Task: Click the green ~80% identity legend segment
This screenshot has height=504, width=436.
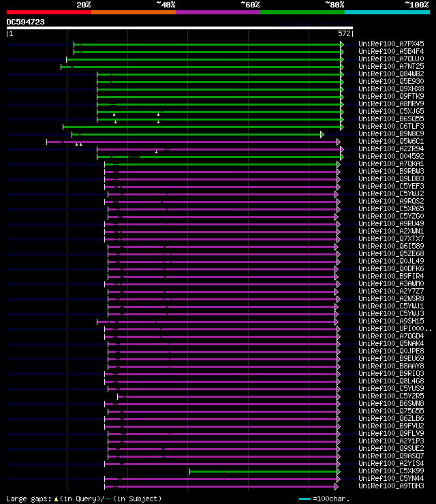Action: (302, 12)
